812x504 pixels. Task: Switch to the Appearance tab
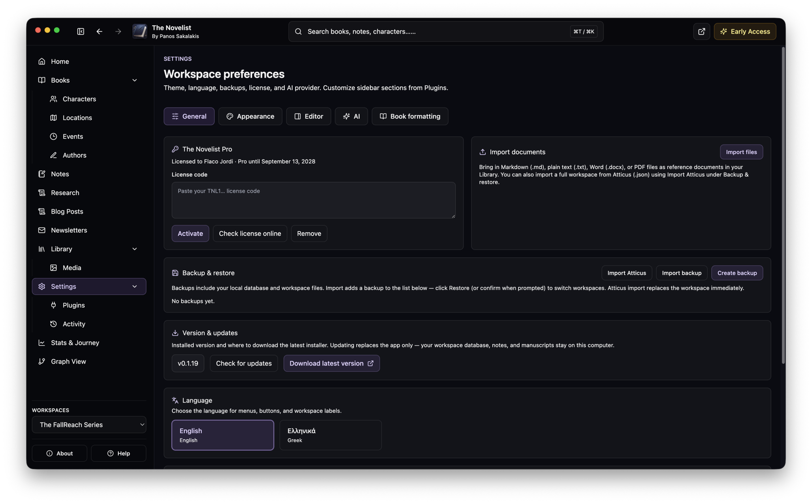tap(250, 116)
